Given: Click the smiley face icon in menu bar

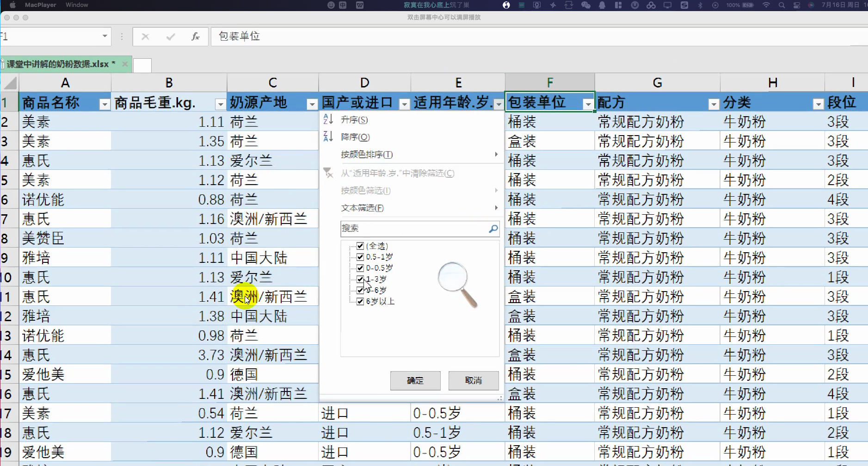Looking at the screenshot, I should (x=331, y=5).
